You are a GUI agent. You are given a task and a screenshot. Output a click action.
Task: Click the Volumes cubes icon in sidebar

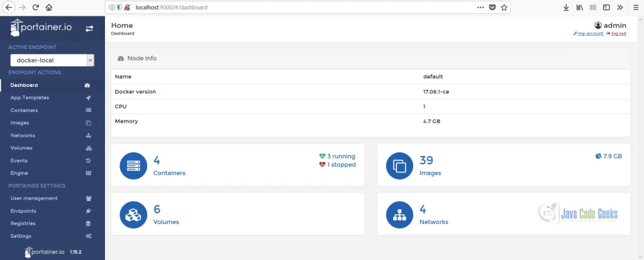point(88,148)
